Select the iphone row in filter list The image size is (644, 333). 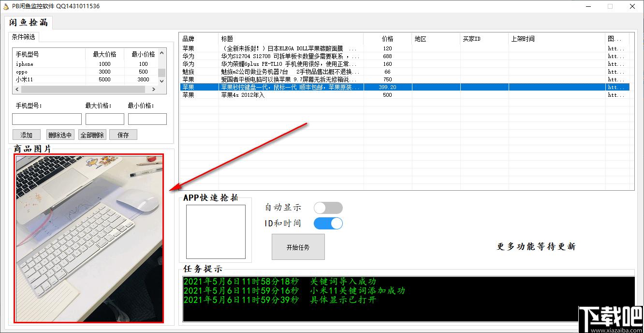(86, 64)
